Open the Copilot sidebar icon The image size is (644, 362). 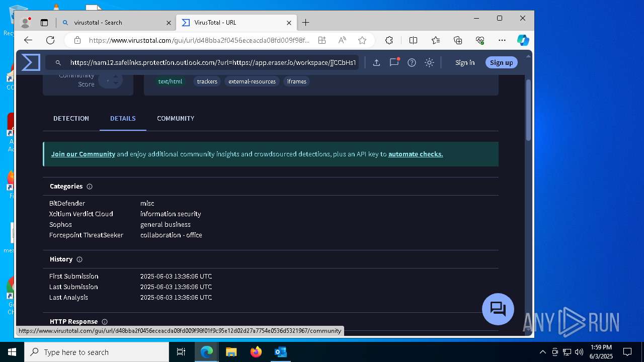523,40
